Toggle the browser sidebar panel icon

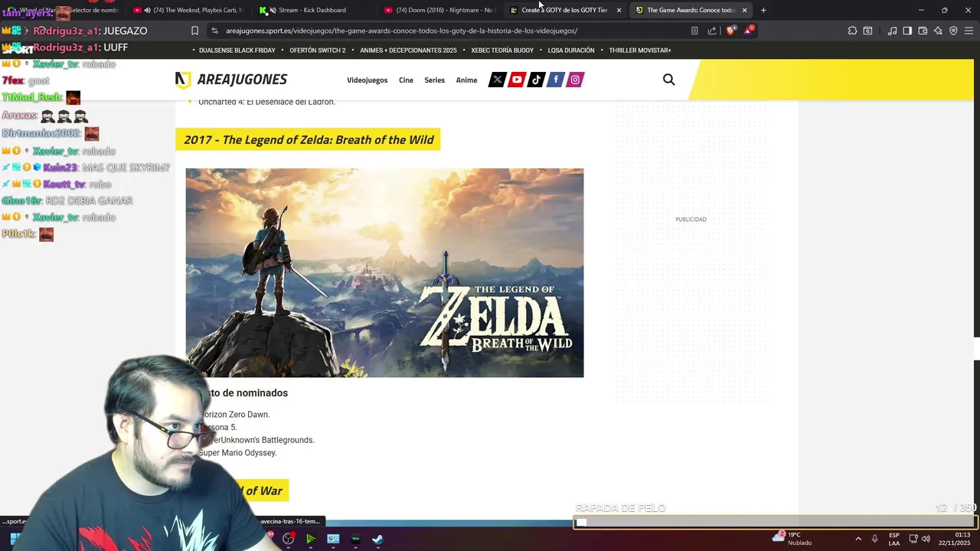click(x=907, y=31)
